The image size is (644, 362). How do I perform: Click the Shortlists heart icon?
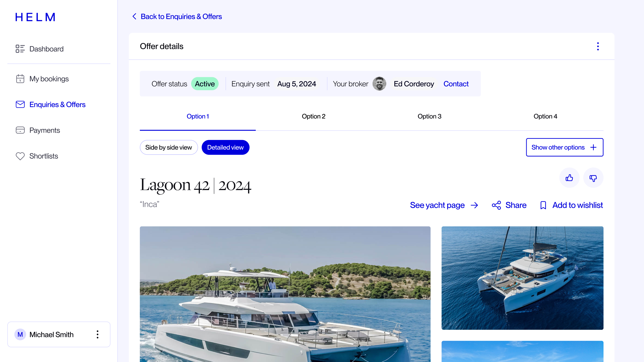(x=20, y=156)
